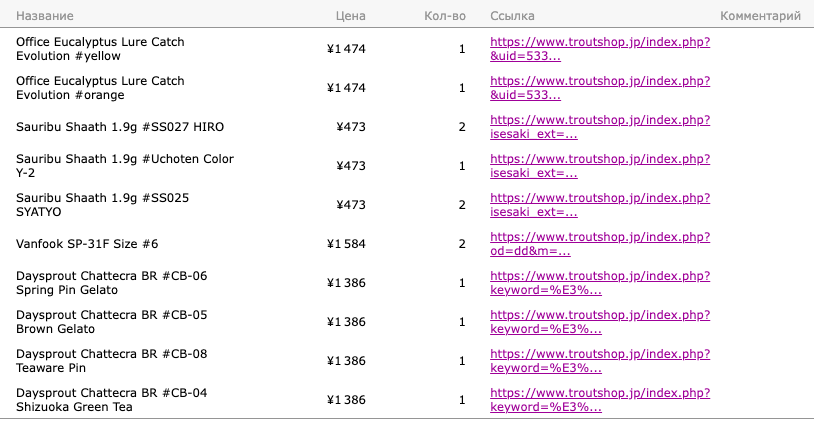Open link for Chattecra #CB-04 Shizuoka Green Tea

click(600, 400)
